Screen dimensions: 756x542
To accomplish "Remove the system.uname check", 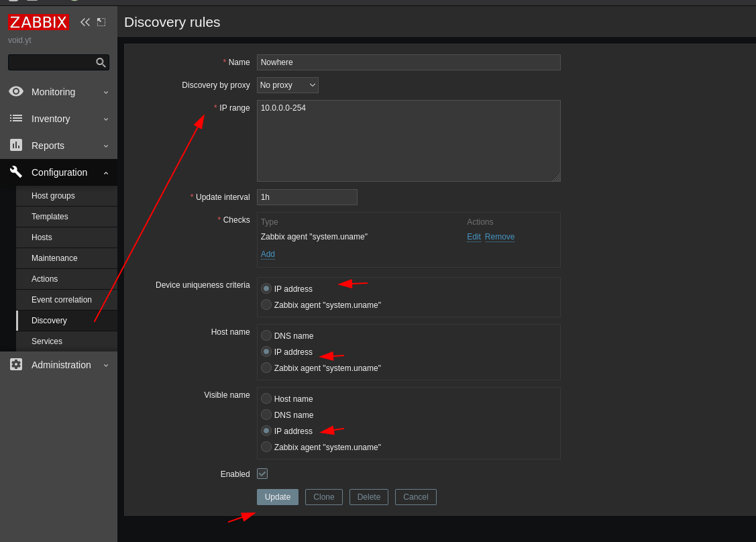I will pos(500,237).
